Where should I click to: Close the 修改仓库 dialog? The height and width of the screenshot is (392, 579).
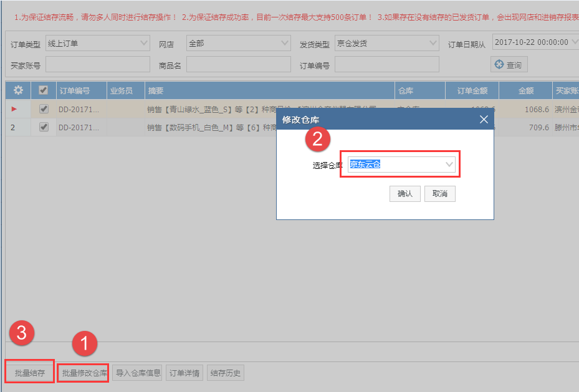point(484,119)
